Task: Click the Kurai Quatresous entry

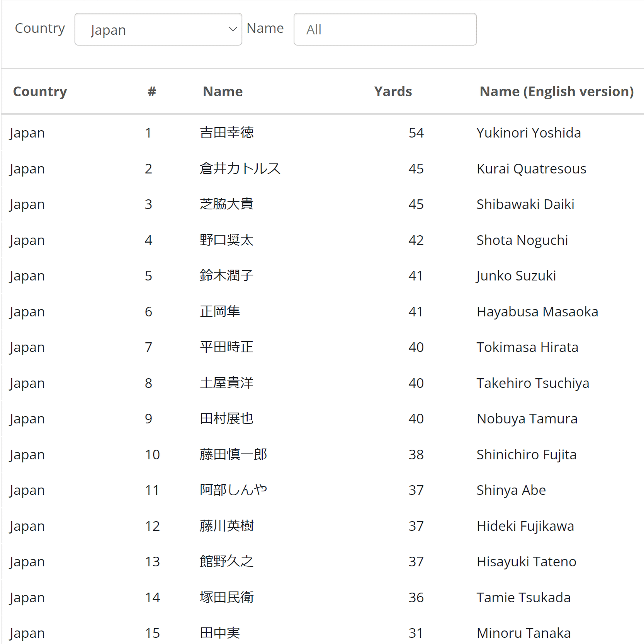Action: click(x=531, y=168)
